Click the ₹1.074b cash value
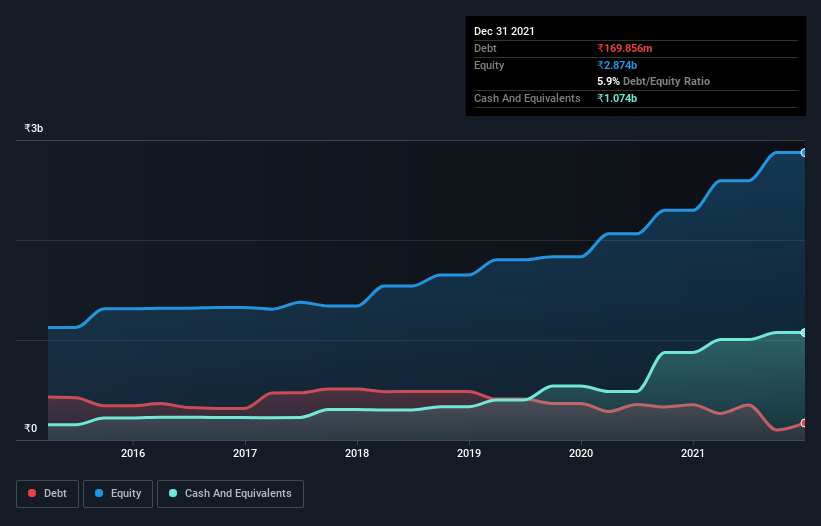The width and height of the screenshot is (821, 526). click(x=617, y=98)
